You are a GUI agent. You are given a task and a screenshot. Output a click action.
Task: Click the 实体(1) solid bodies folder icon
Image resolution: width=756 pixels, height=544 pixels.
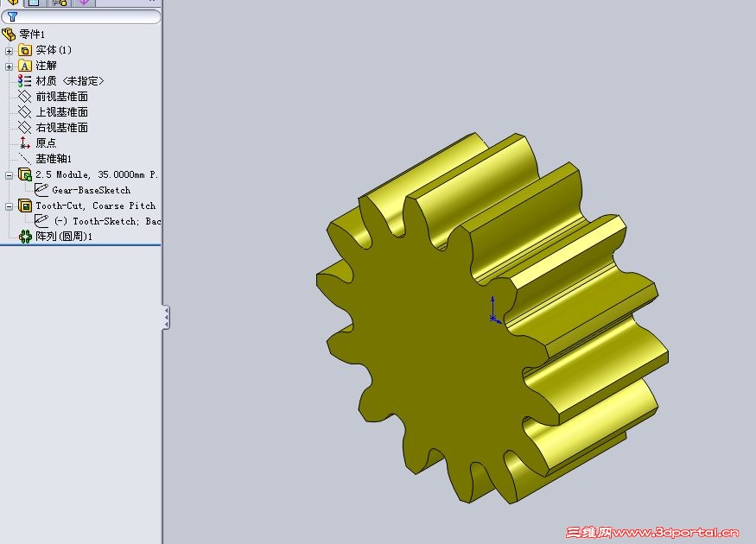pyautogui.click(x=24, y=49)
